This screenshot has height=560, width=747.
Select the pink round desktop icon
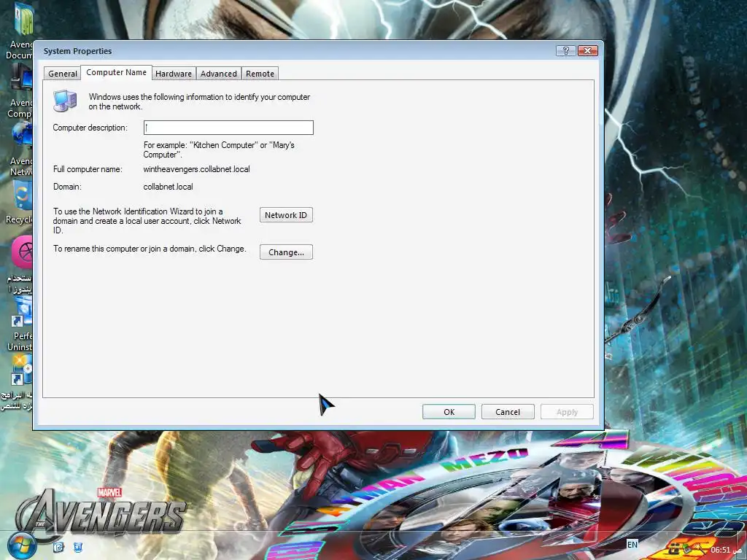[22, 252]
